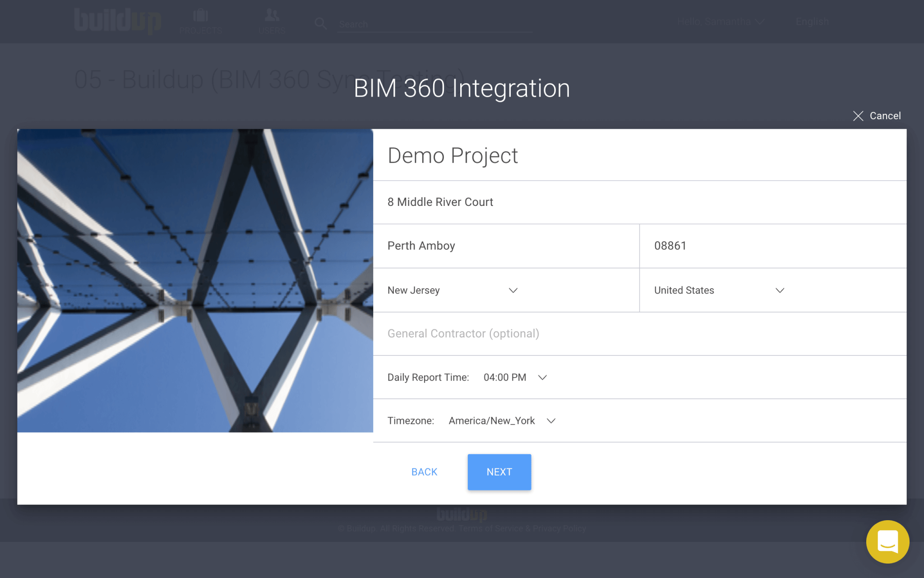
Task: Click the Daily Report Time label
Action: click(x=428, y=378)
